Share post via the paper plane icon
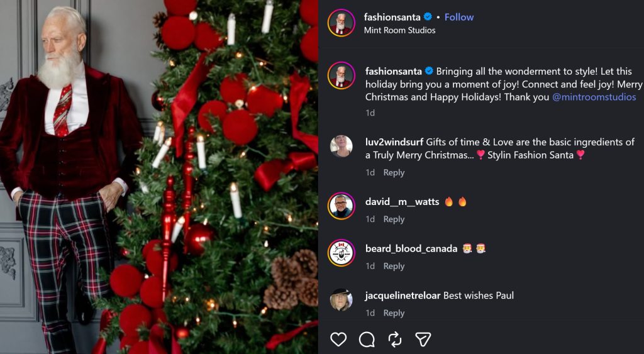 tap(423, 340)
